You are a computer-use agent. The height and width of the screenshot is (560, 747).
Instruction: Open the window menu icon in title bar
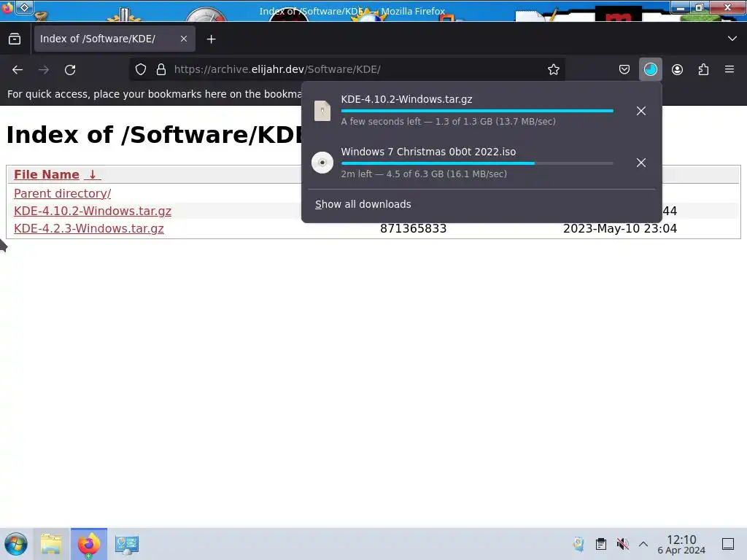click(7, 7)
